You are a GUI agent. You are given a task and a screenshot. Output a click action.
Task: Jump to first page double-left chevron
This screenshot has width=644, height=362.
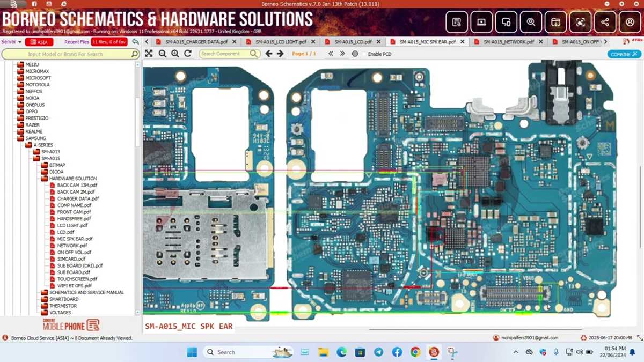331,54
